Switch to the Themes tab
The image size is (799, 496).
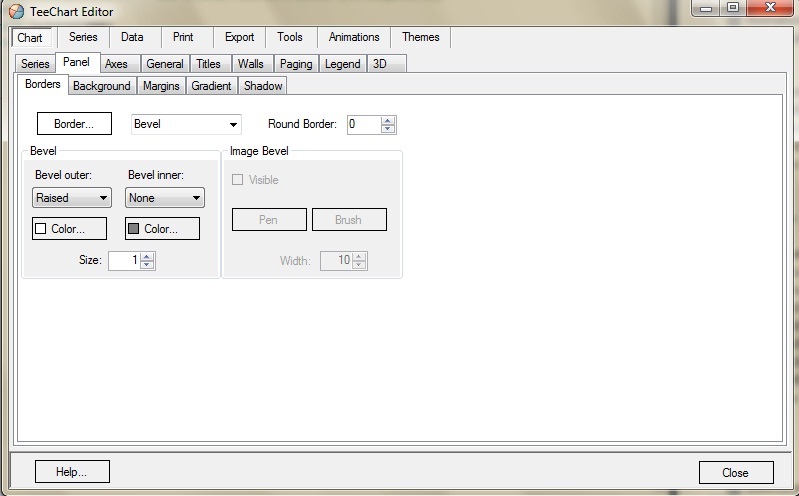pos(420,37)
